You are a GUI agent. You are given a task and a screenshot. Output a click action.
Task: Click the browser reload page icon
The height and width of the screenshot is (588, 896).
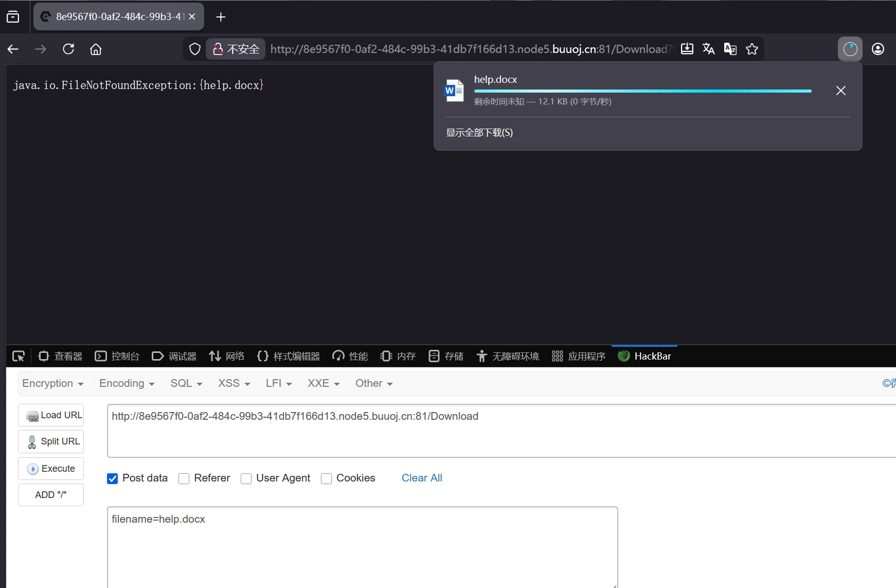tap(68, 49)
